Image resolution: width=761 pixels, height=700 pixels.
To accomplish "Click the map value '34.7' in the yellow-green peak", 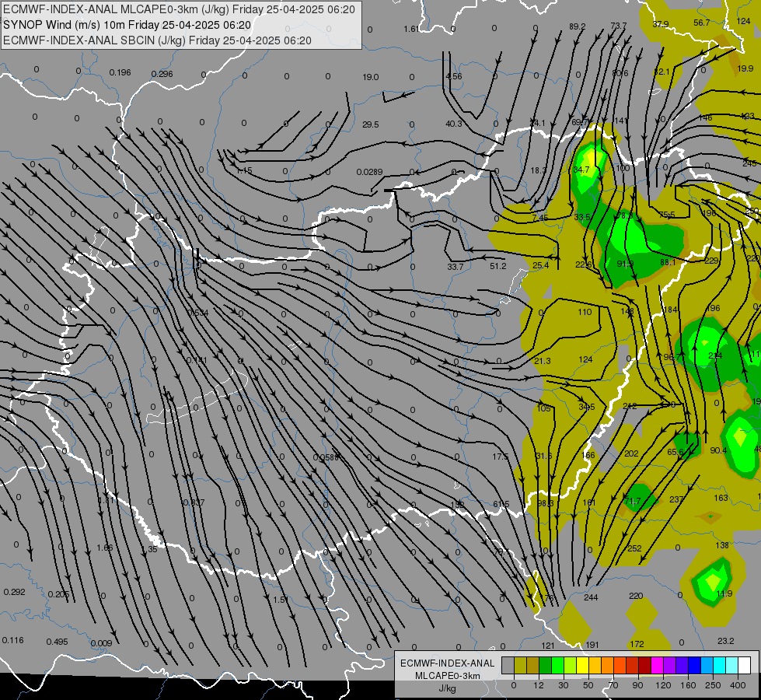I will [581, 170].
